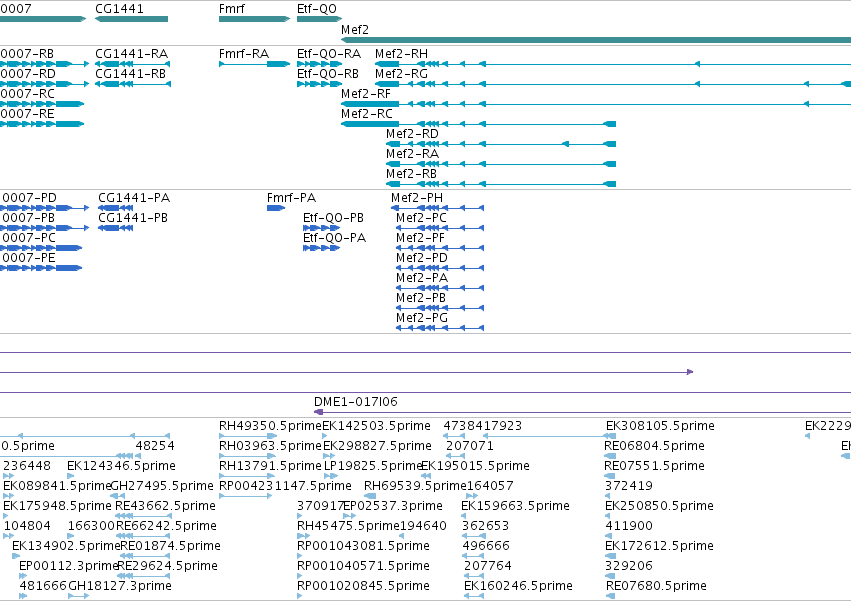
Task: Select the RE07680.5prime EST label
Action: [x=656, y=586]
